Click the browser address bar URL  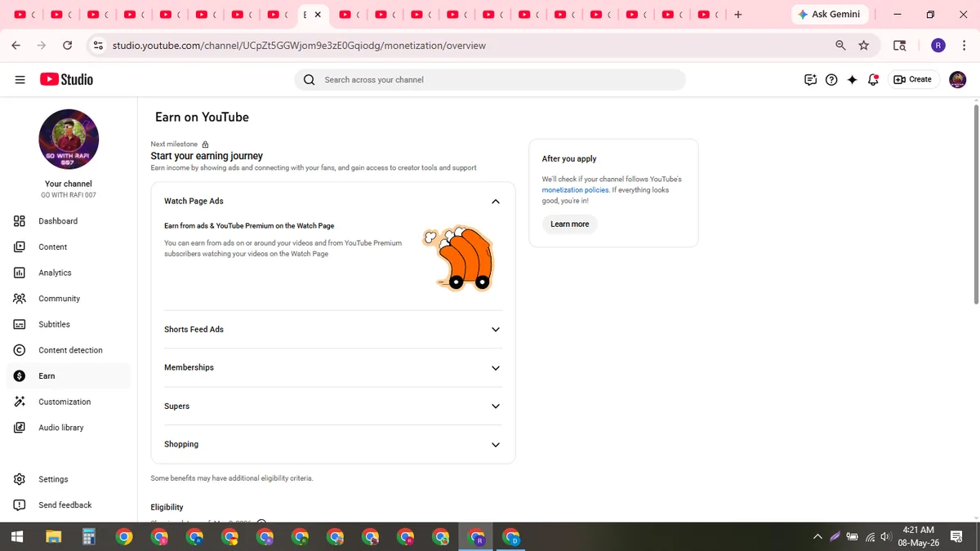point(299,46)
